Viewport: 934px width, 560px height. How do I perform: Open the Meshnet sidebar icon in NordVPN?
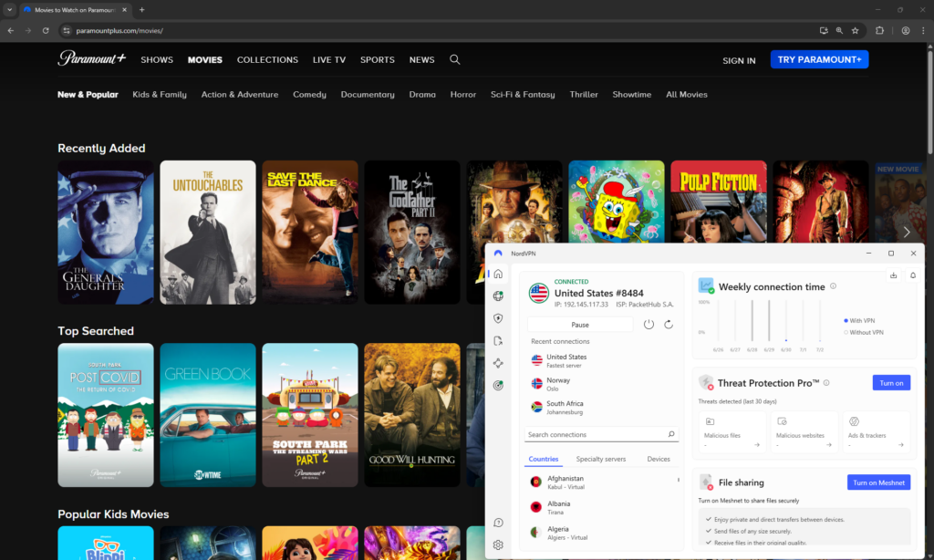pyautogui.click(x=498, y=363)
